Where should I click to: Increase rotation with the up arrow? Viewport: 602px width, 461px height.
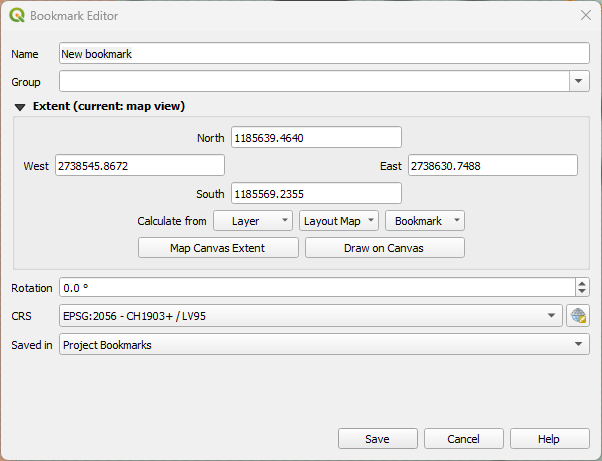click(582, 283)
